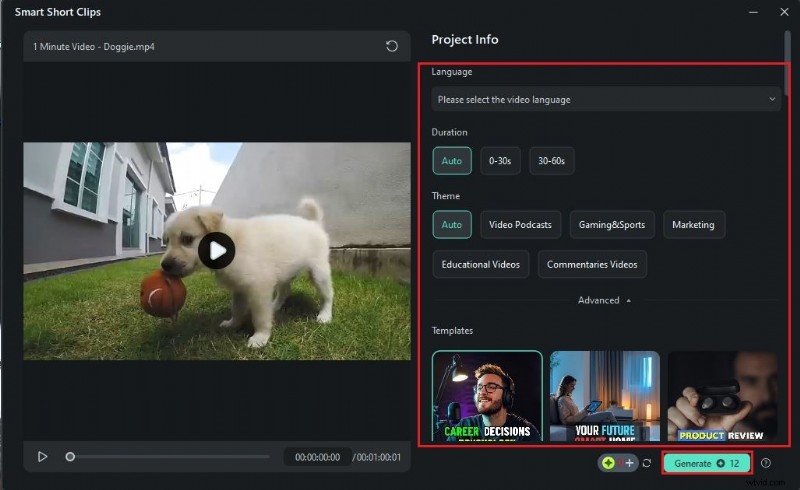Select the Auto duration option
Viewport: 800px width, 490px height.
(452, 161)
